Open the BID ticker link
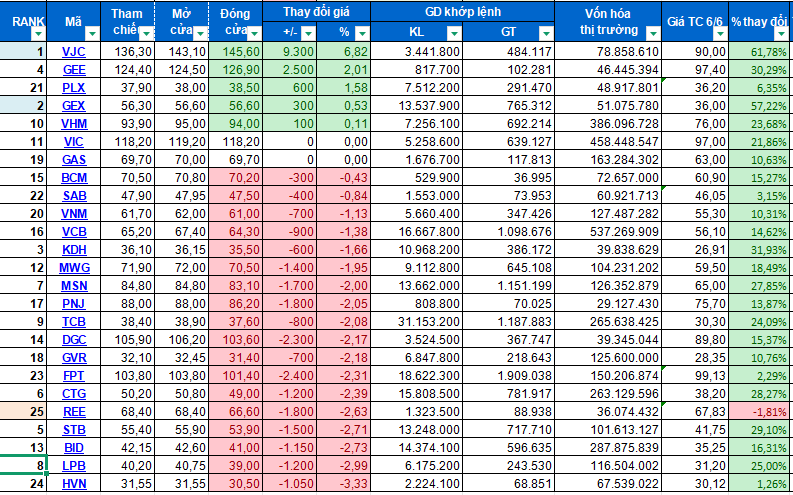Viewport: 793px width, 495px height. pos(73,448)
